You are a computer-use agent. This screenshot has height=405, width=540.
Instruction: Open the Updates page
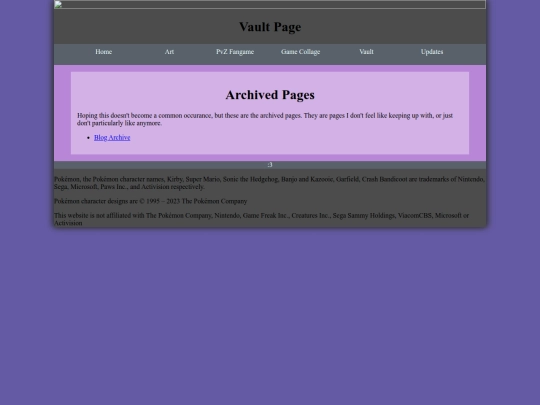432,52
